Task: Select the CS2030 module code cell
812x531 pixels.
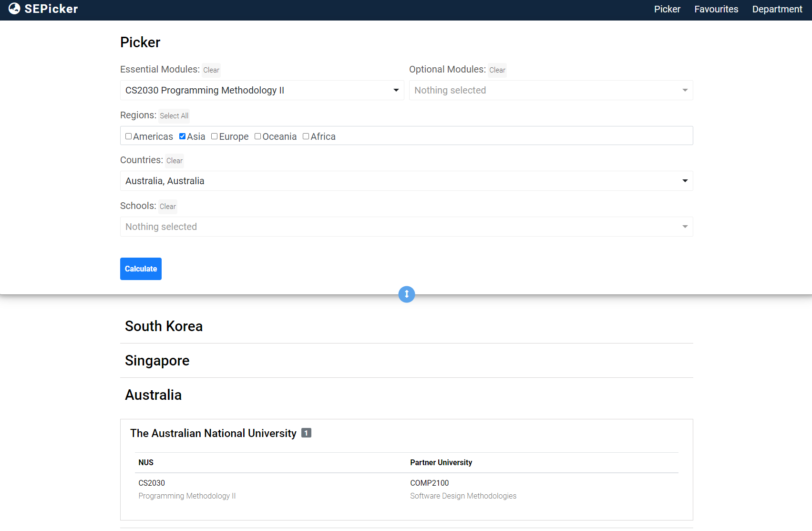Action: (152, 483)
